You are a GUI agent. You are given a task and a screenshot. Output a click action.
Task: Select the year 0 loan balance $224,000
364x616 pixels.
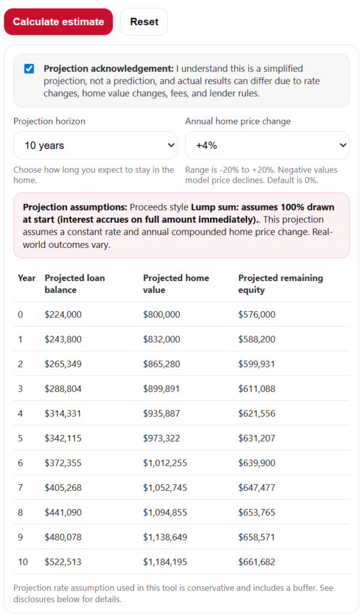pos(63,315)
